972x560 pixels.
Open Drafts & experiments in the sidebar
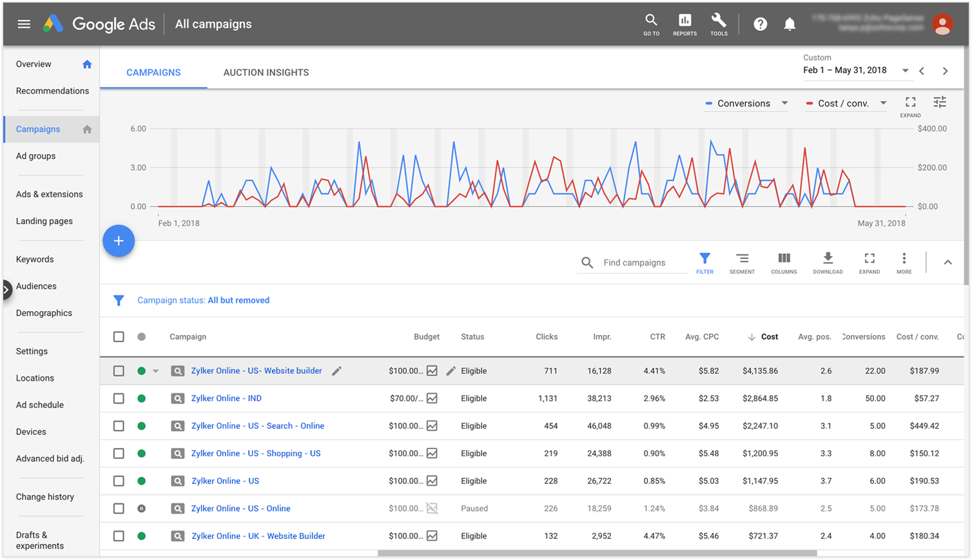tap(40, 541)
